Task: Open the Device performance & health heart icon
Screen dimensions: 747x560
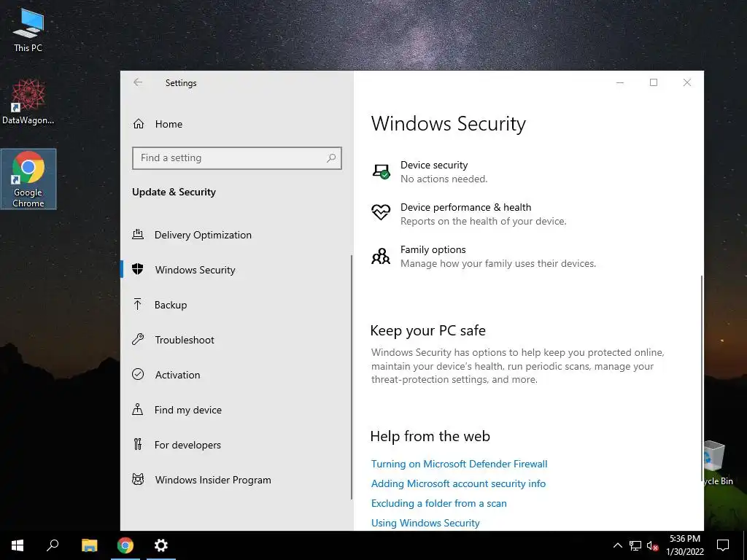Action: coord(381,212)
